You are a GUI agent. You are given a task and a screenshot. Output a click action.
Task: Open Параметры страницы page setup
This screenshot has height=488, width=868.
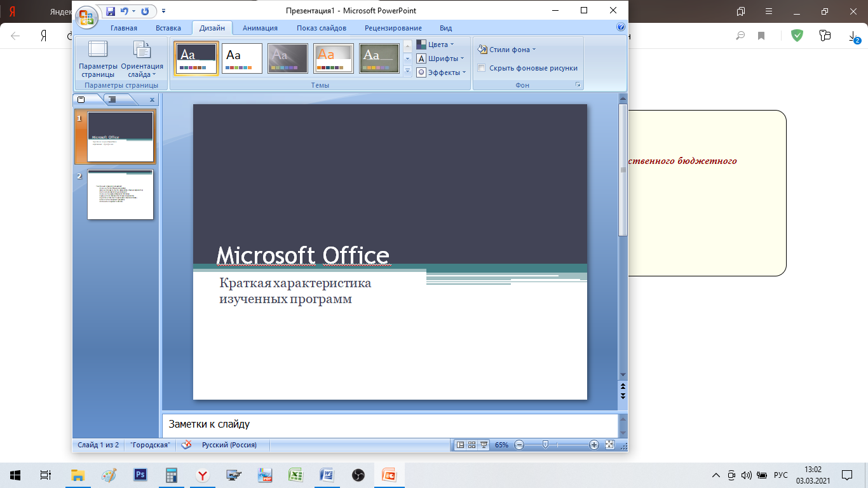98,59
